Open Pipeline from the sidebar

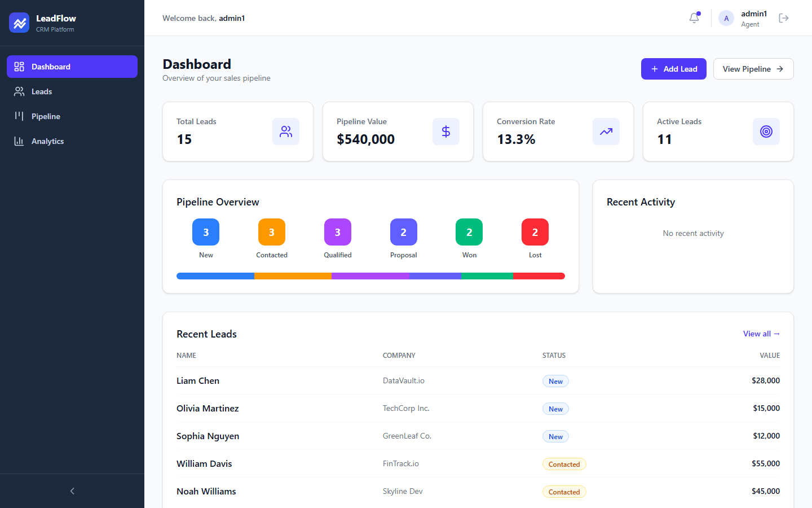(46, 116)
